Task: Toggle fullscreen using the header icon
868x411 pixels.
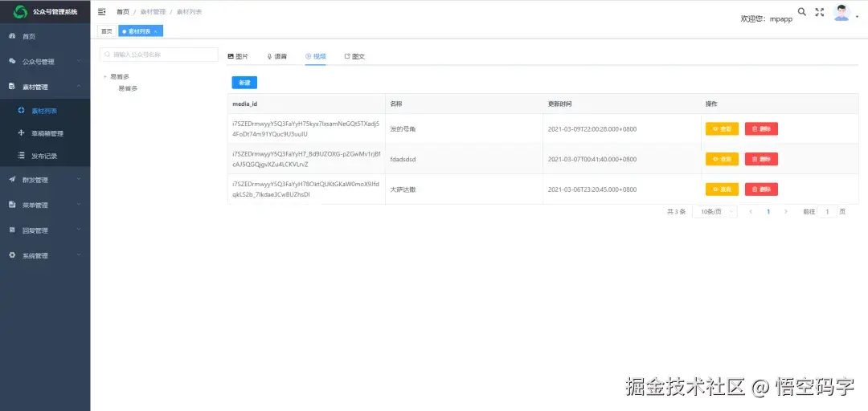Action: [x=820, y=12]
